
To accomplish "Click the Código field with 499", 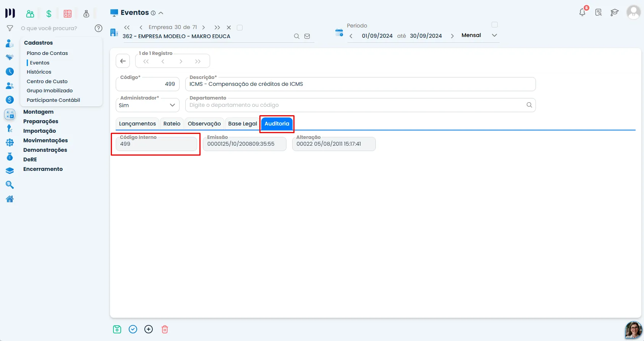I will tap(147, 84).
